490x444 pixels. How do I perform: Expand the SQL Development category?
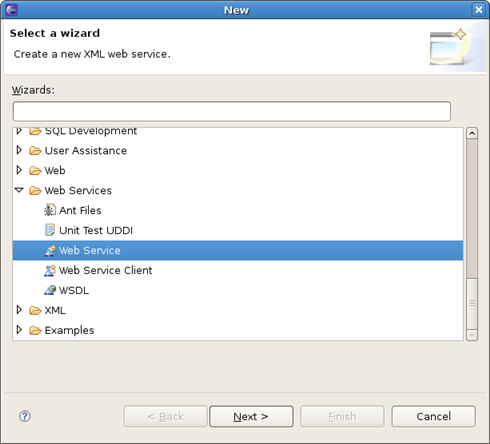click(19, 131)
